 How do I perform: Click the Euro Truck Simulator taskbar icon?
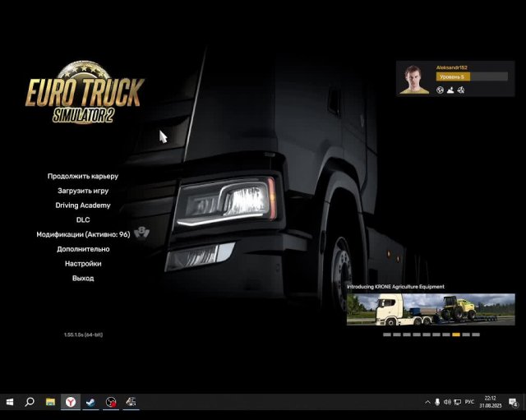(131, 402)
